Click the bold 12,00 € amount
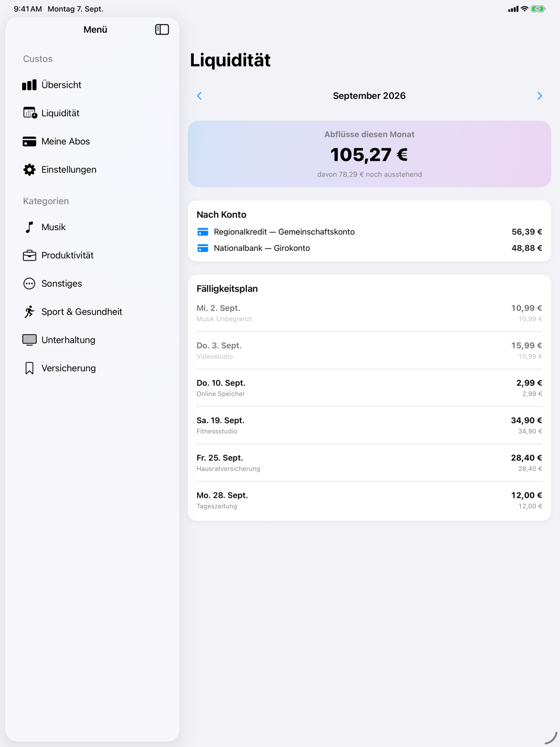The image size is (560, 747). tap(527, 495)
